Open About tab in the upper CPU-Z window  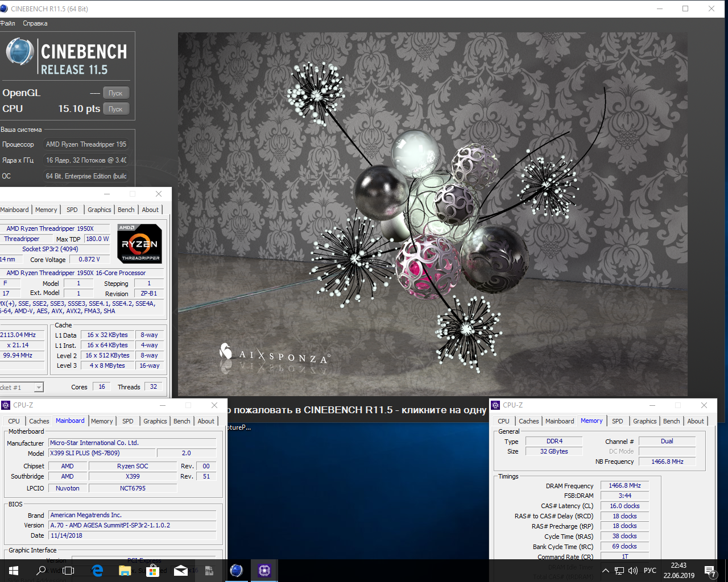coord(151,210)
